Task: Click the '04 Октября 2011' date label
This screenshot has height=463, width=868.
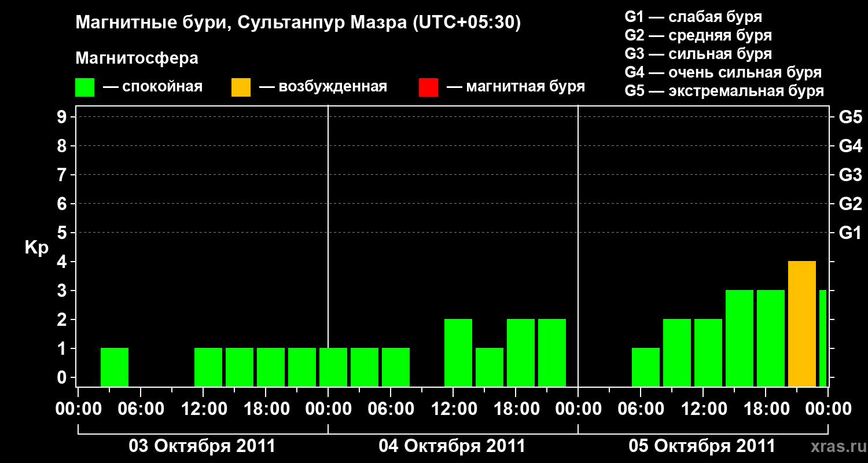Action: point(452,446)
